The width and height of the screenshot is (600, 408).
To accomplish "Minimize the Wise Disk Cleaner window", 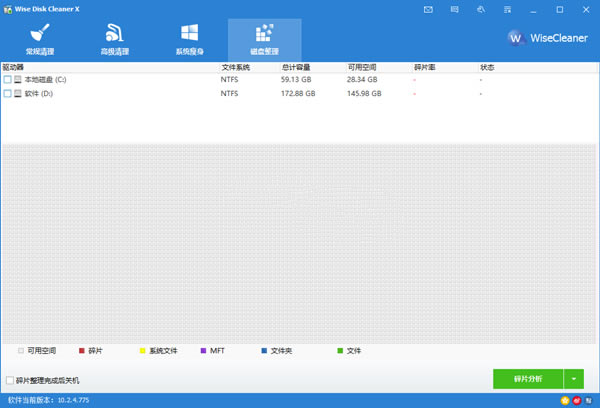I will (x=533, y=10).
